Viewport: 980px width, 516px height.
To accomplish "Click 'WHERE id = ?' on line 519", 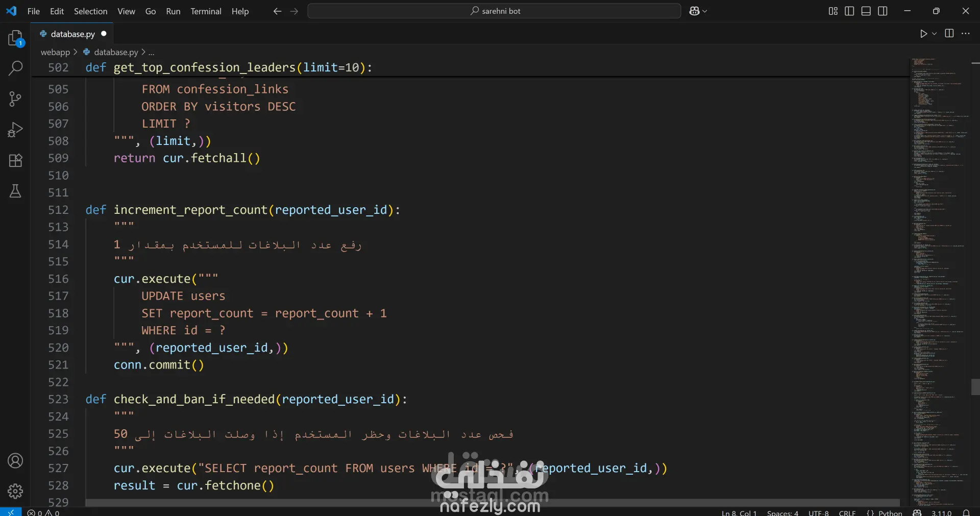I will pos(183,330).
